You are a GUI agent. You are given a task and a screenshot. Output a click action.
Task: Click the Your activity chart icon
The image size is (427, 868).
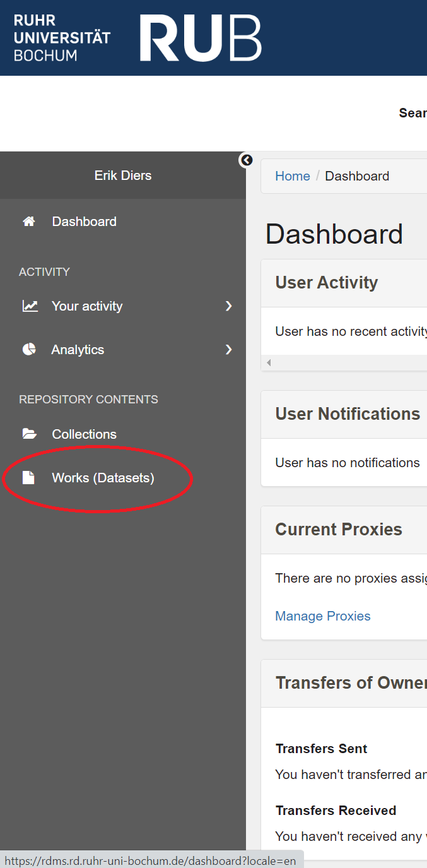tap(30, 306)
